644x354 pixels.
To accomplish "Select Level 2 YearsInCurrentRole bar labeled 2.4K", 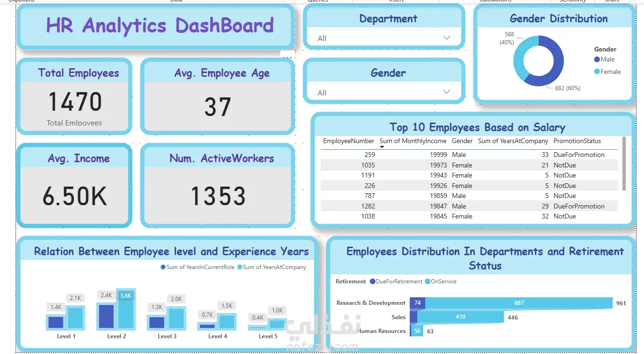I will (x=106, y=317).
